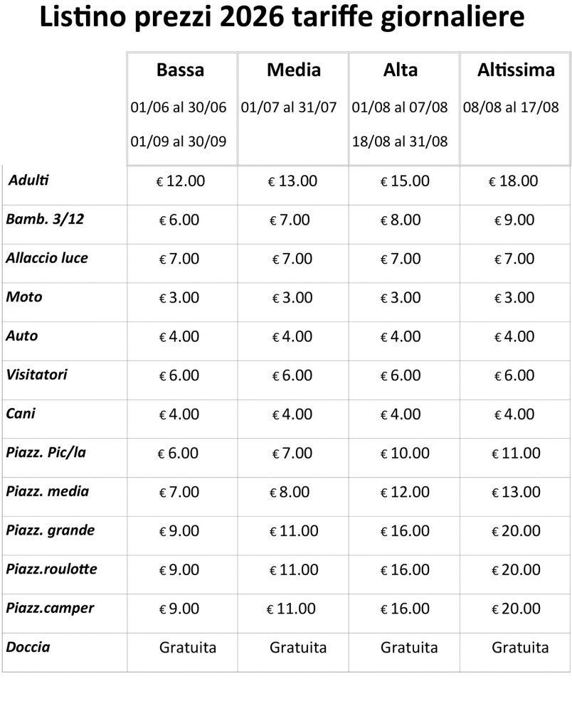The height and width of the screenshot is (728, 572).
Task: Select the Cani row label
Action: [x=21, y=413]
